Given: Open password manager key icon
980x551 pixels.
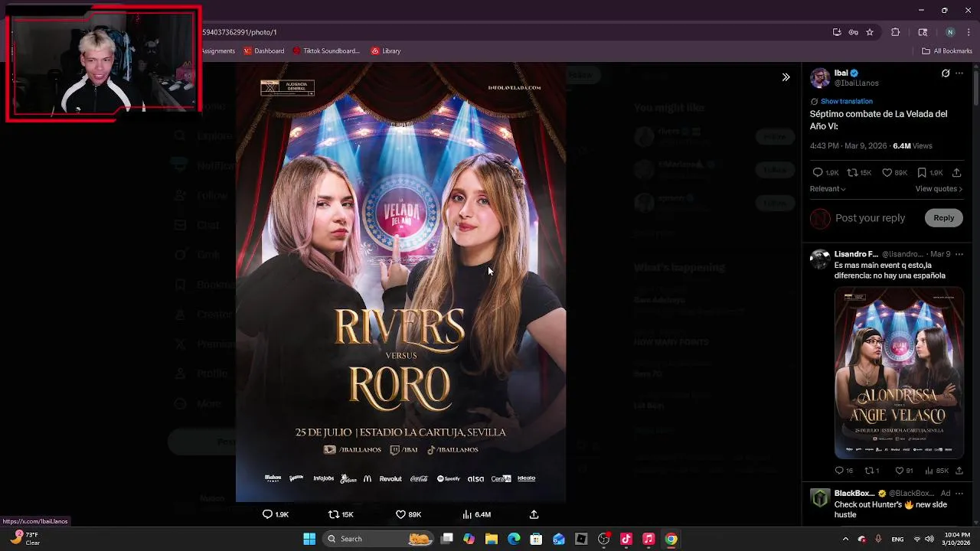Looking at the screenshot, I should 853,32.
